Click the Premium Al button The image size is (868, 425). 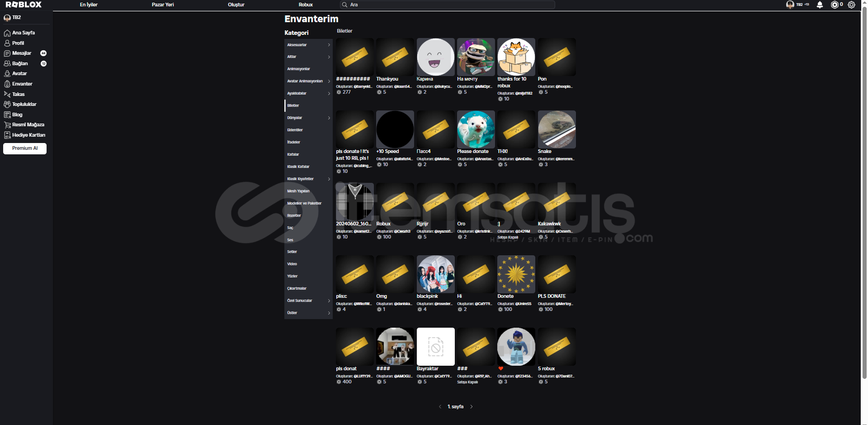click(x=25, y=148)
